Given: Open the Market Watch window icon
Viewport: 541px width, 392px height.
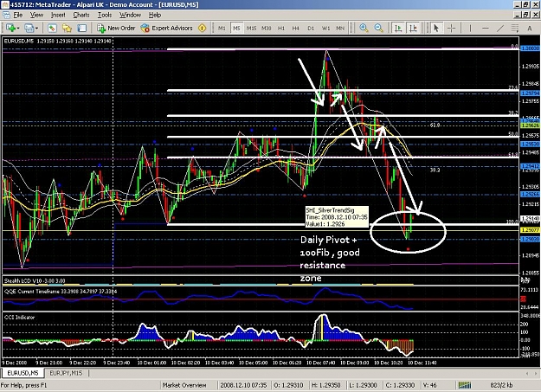Looking at the screenshot, I should pyautogui.click(x=52, y=28).
